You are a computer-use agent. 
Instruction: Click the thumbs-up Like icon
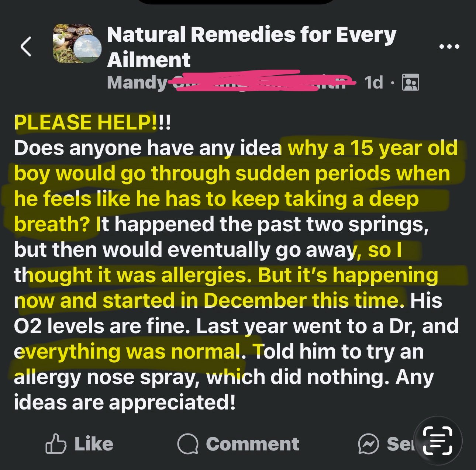click(x=56, y=444)
